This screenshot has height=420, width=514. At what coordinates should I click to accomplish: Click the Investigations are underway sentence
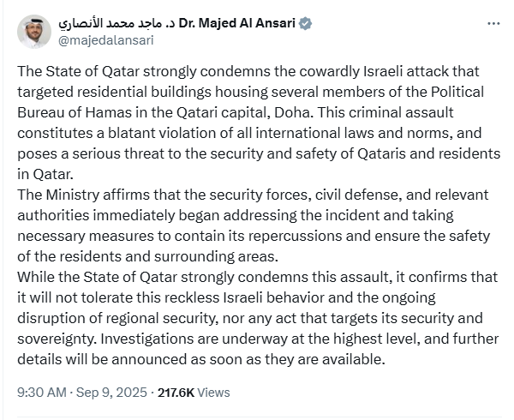click(x=258, y=349)
